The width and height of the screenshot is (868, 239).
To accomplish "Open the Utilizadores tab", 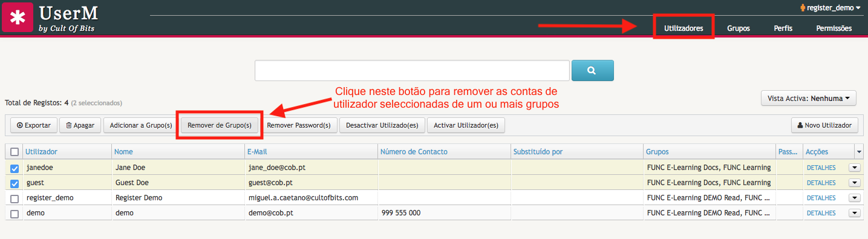I will [684, 28].
